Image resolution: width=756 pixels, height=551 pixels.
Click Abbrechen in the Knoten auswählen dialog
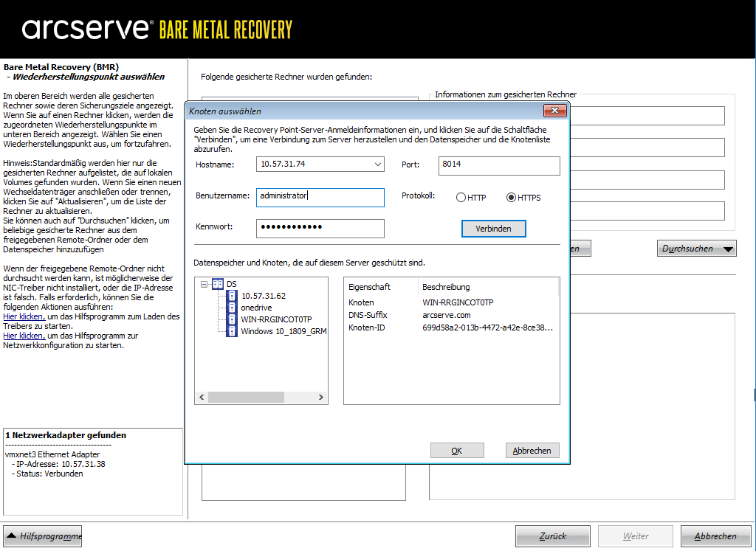[532, 451]
